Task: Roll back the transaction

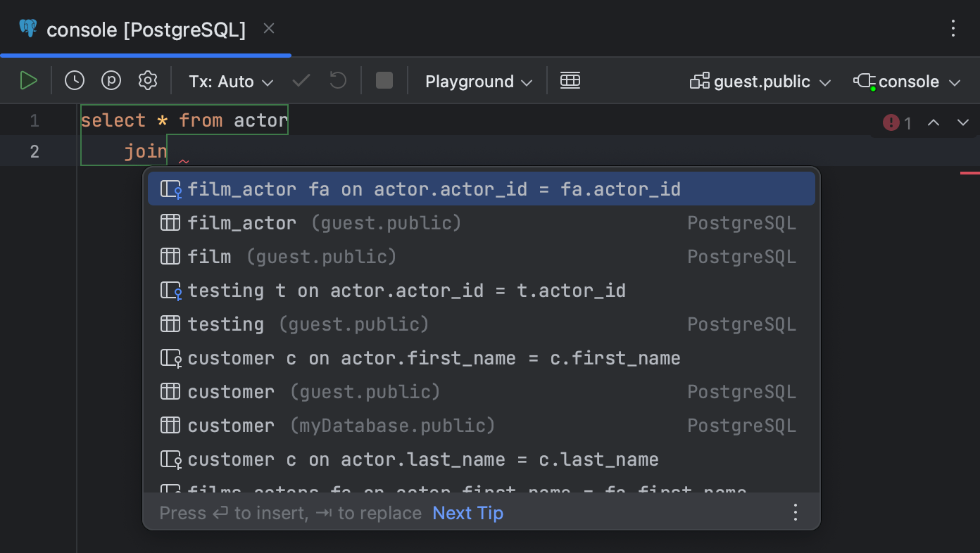Action: click(337, 80)
